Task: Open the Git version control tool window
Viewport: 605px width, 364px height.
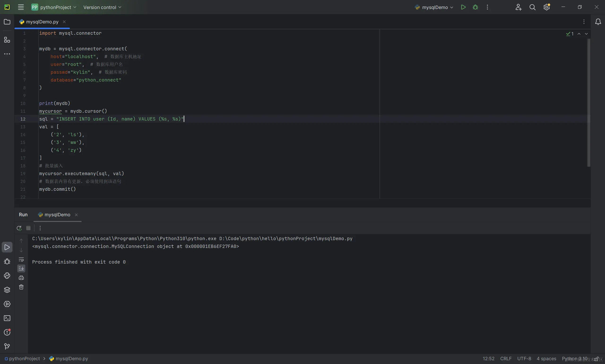Action: pos(7,346)
